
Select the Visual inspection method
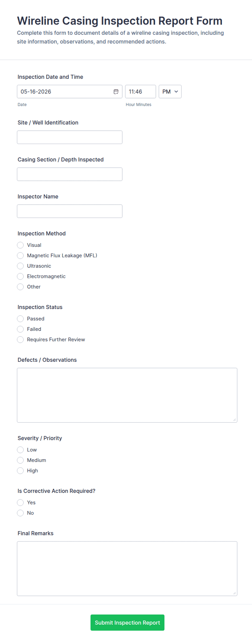(x=20, y=245)
